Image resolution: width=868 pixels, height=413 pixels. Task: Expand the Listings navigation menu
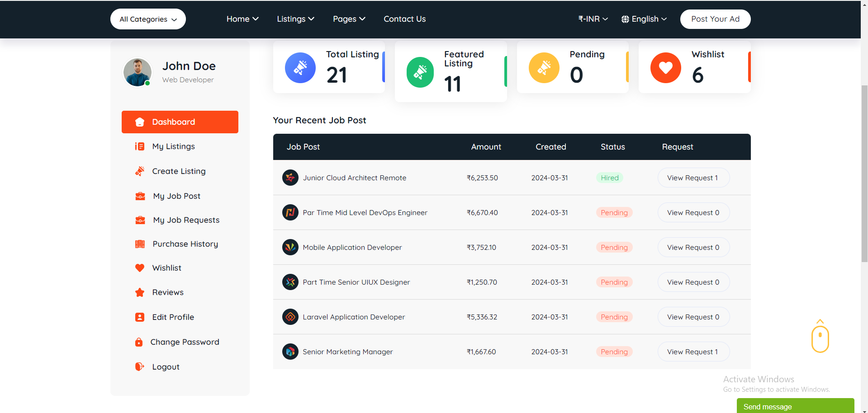(295, 19)
